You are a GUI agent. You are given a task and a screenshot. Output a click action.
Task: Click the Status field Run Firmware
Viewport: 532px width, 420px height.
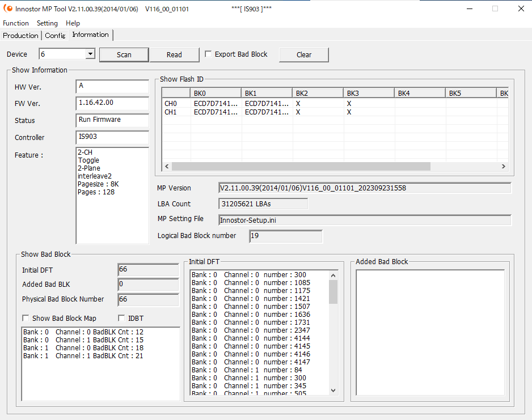pyautogui.click(x=112, y=120)
